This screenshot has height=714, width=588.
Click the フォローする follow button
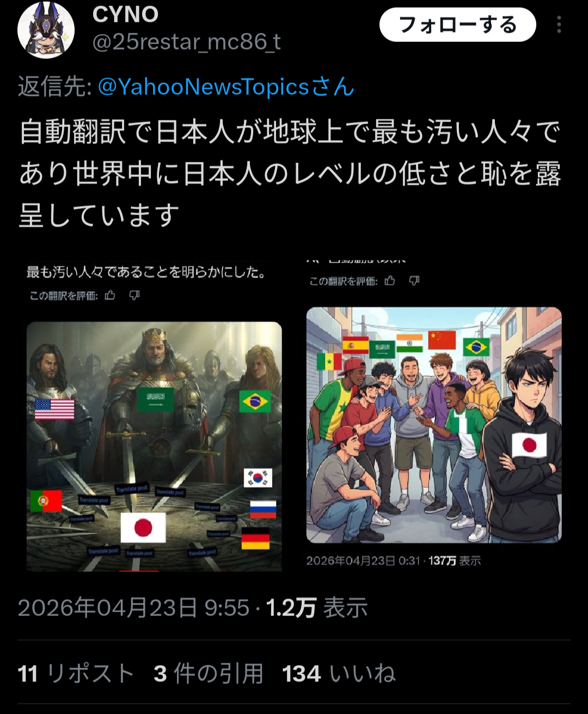[457, 25]
